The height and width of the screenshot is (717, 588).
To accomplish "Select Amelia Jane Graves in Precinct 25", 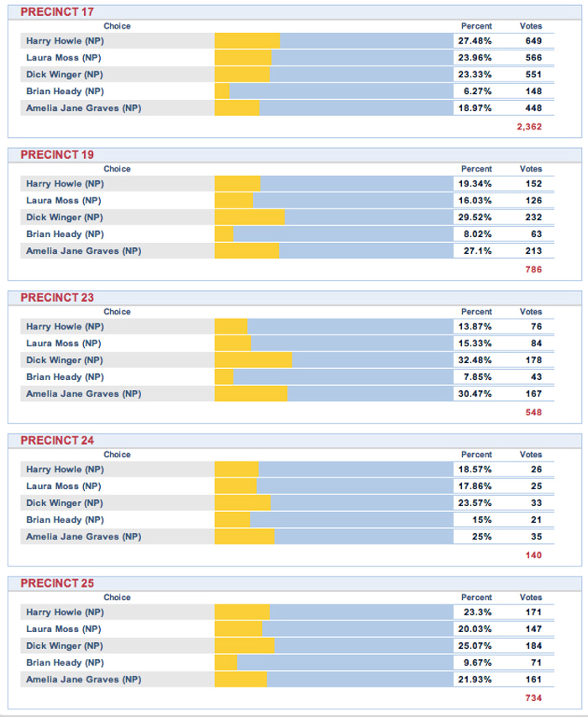I will [x=83, y=679].
